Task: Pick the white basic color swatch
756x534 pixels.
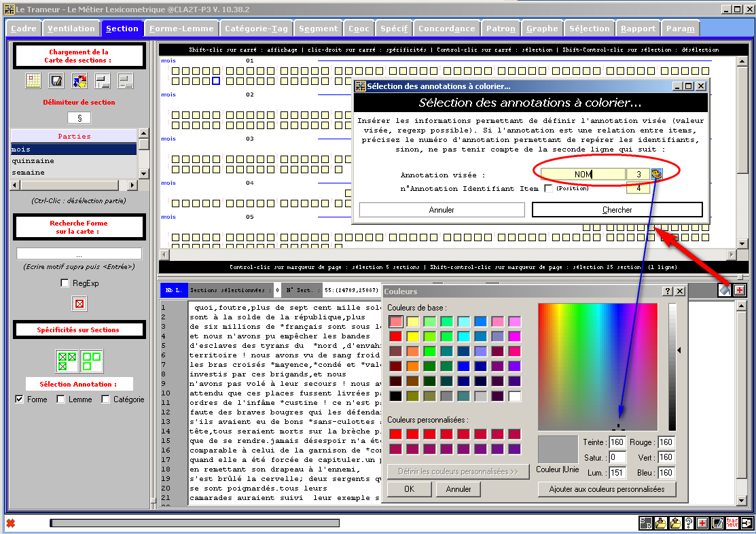Action: [x=514, y=396]
